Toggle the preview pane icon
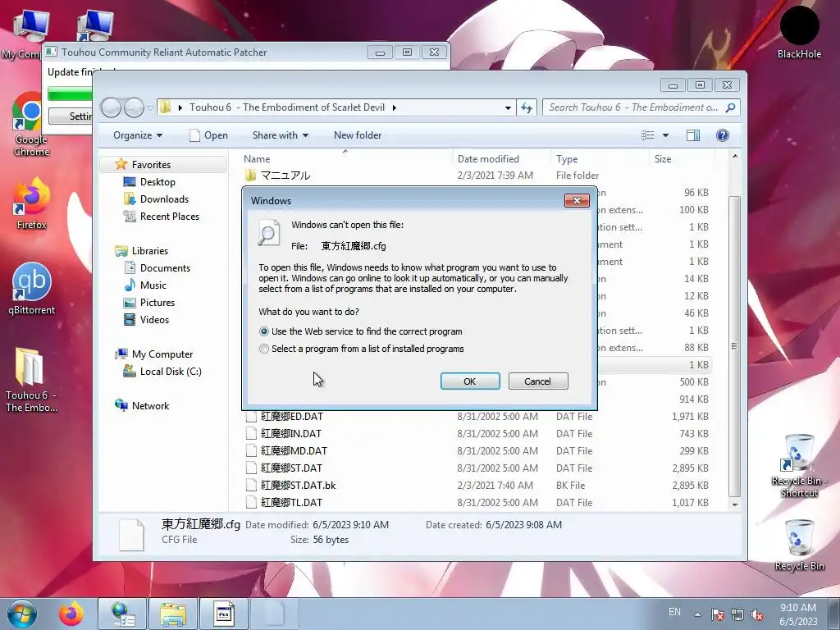The height and width of the screenshot is (630, 840). click(692, 135)
